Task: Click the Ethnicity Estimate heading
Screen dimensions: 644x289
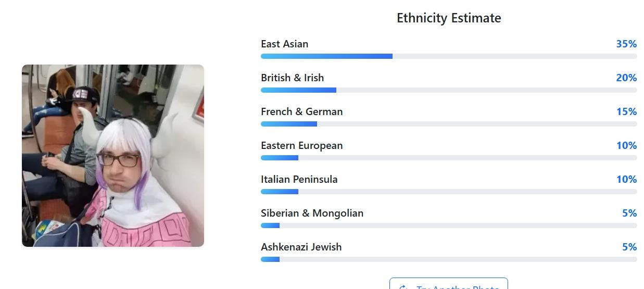Action: click(x=449, y=18)
